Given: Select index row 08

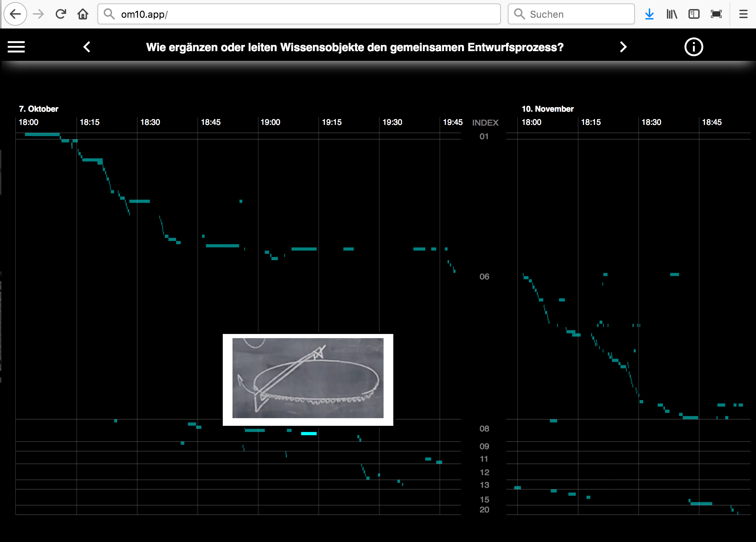Looking at the screenshot, I should (484, 429).
